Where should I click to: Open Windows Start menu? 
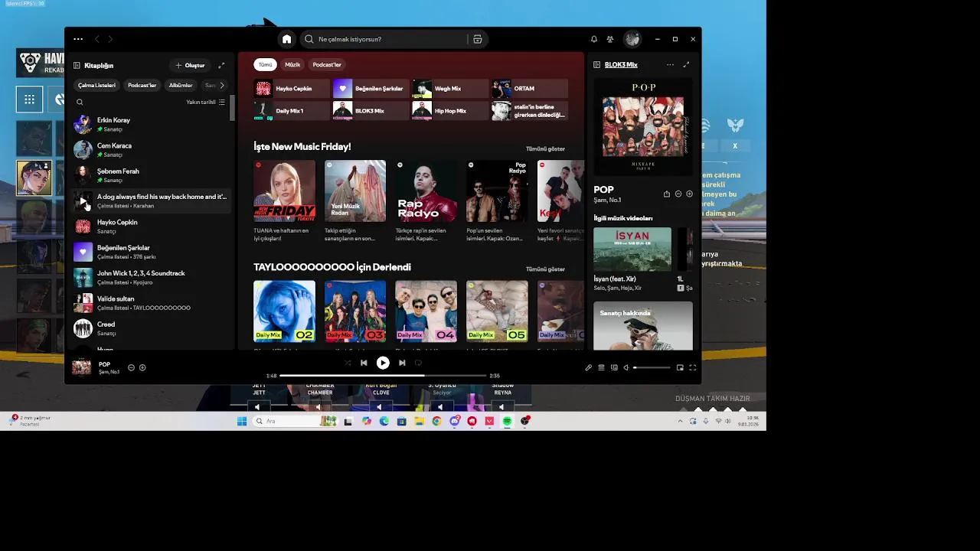pyautogui.click(x=242, y=421)
